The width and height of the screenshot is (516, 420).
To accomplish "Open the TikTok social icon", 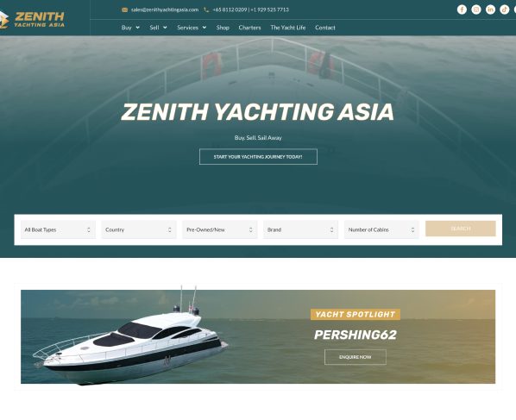I will [x=505, y=9].
